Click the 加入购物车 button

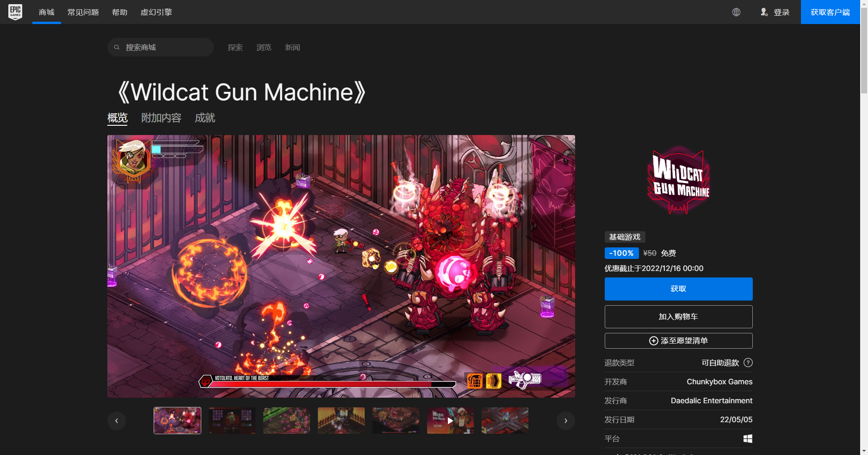tap(678, 317)
